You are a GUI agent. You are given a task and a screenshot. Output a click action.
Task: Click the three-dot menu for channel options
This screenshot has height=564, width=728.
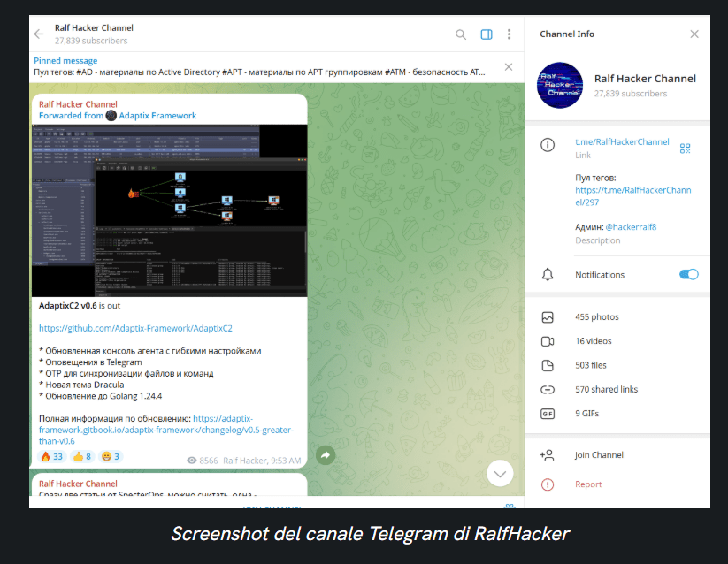(509, 34)
